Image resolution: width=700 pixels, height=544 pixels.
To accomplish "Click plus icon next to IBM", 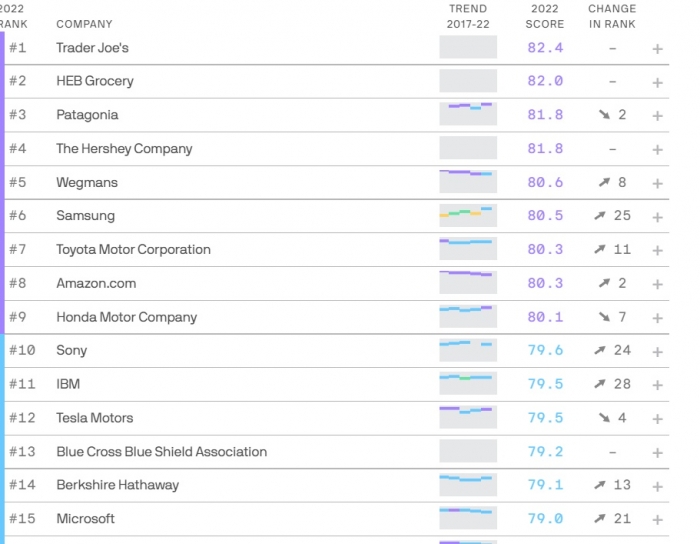I will coord(657,385).
